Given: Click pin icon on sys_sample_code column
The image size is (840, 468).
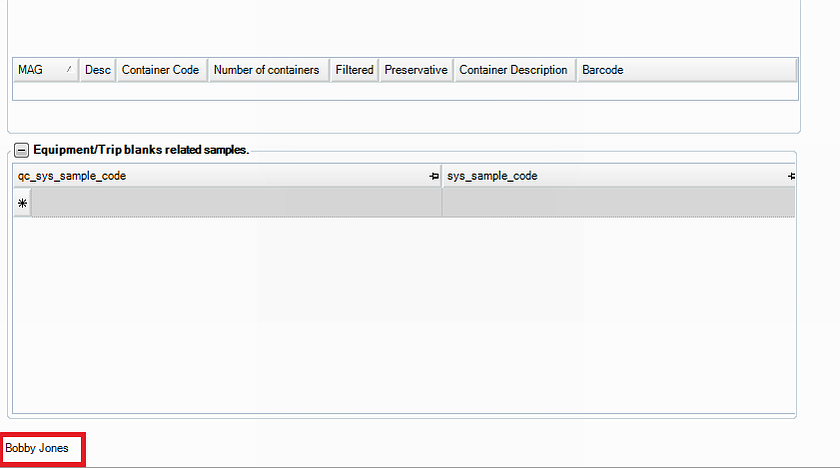Looking at the screenshot, I should [791, 176].
